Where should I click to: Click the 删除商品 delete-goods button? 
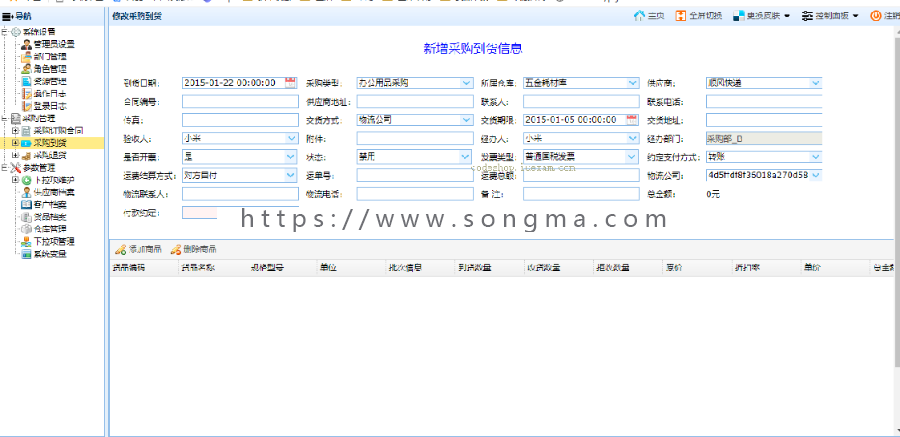(193, 250)
